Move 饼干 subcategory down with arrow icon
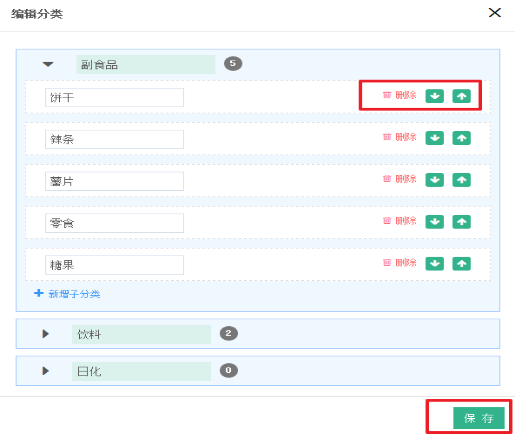The image size is (516, 436). pyautogui.click(x=434, y=96)
